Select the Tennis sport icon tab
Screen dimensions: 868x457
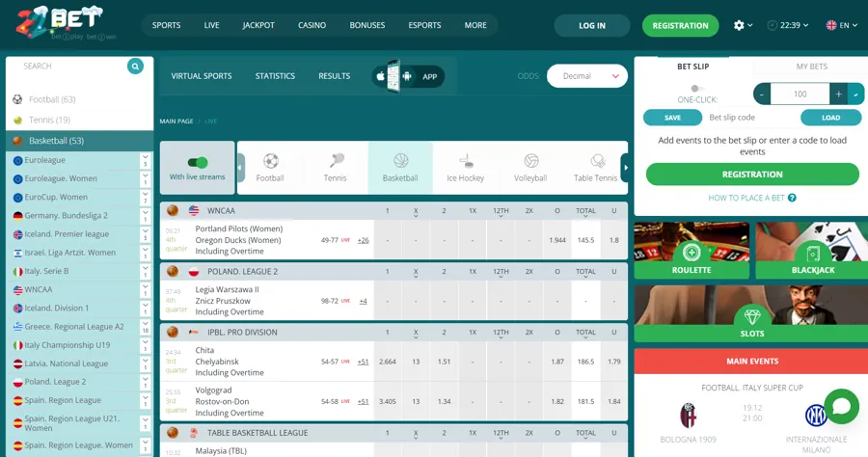point(336,168)
